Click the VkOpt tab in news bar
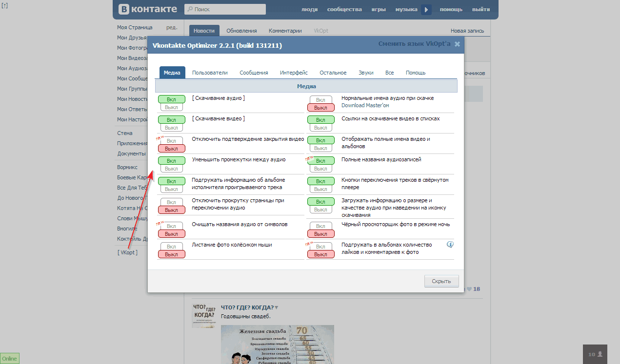This screenshot has width=620, height=364. click(321, 31)
